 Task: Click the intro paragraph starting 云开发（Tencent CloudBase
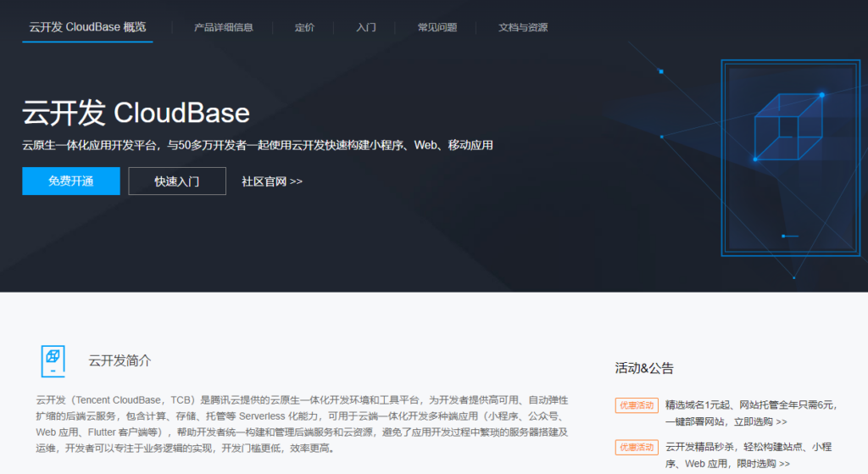click(303, 424)
